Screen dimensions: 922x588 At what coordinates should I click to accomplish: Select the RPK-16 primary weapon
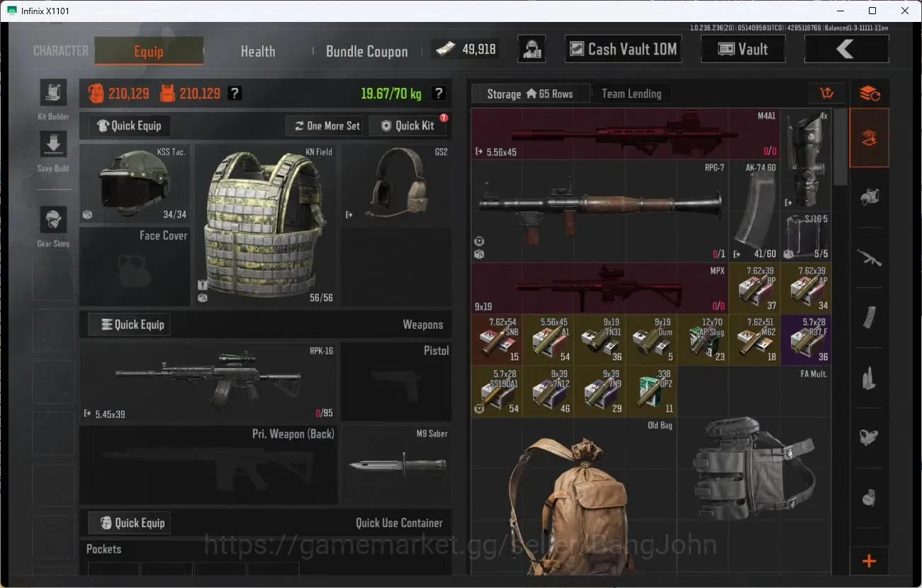coord(208,382)
